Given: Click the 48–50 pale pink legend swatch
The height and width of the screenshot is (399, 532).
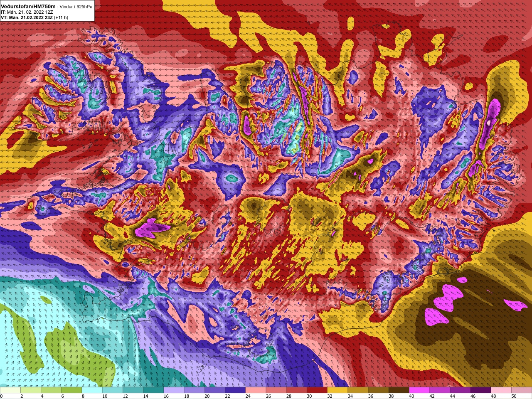Looking at the screenshot, I should click(501, 390).
